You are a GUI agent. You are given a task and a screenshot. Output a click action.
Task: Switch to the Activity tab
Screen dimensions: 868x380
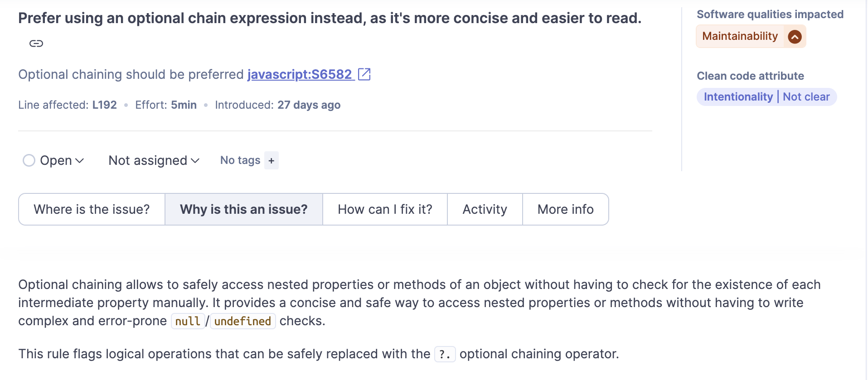point(485,209)
